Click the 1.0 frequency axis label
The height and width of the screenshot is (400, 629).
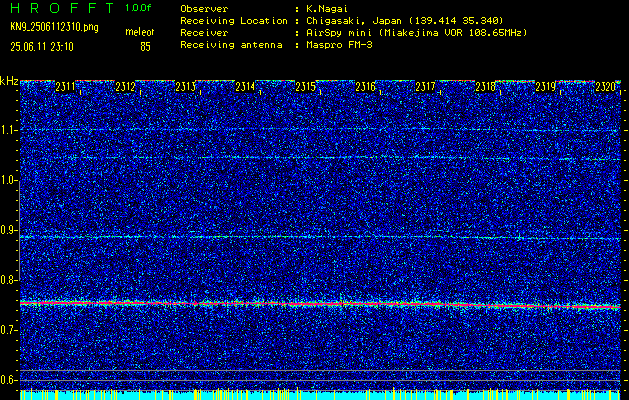click(x=8, y=180)
